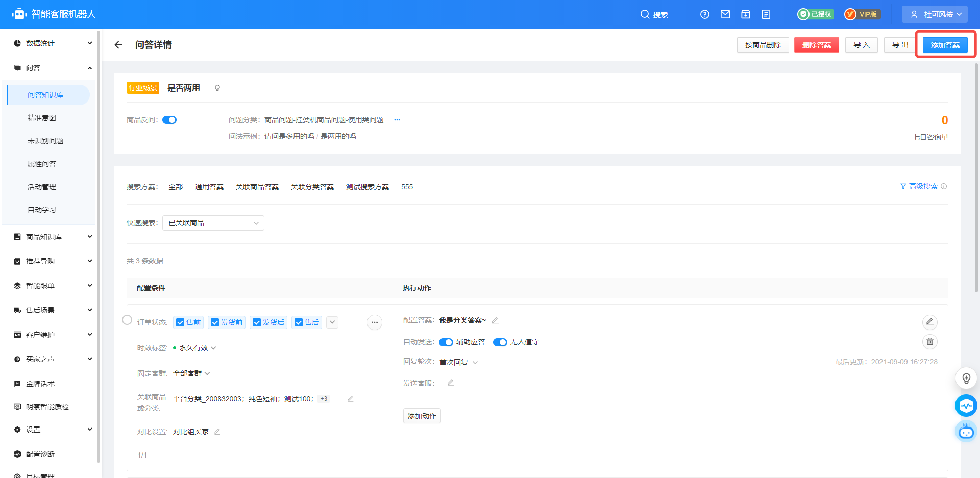The height and width of the screenshot is (478, 980).
Task: Edit the 配置答案 text with pencil icon
Action: (495, 321)
